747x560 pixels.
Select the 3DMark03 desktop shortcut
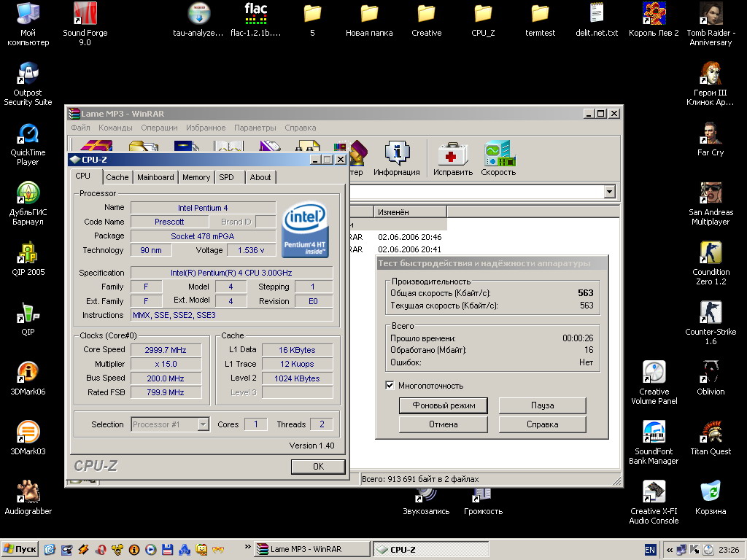(28, 438)
